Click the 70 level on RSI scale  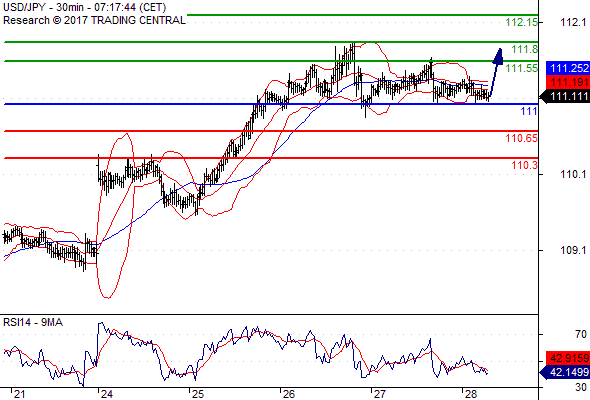pyautogui.click(x=581, y=334)
